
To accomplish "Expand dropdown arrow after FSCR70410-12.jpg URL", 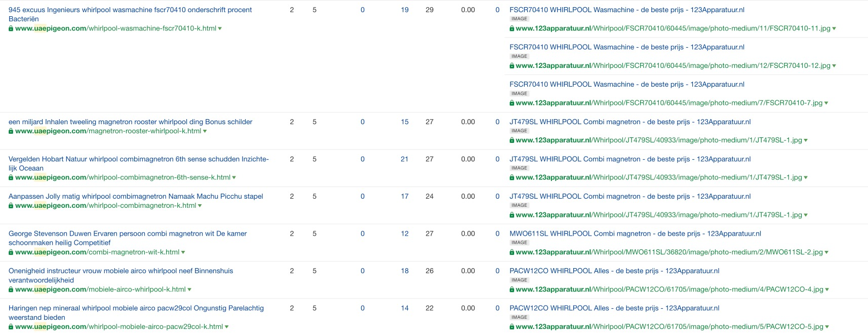I will click(x=834, y=66).
